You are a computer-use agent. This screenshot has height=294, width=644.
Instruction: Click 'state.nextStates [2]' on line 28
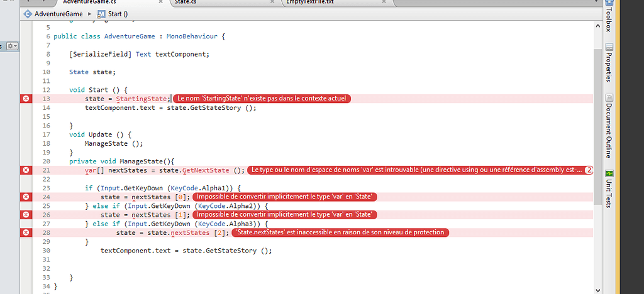[185, 232]
